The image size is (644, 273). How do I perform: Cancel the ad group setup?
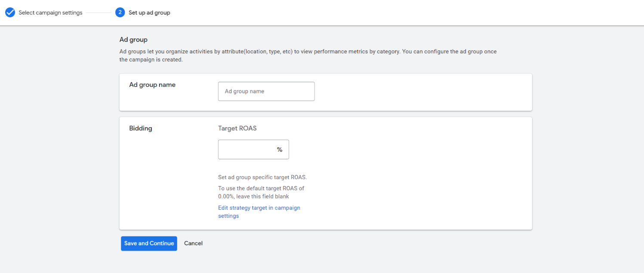pyautogui.click(x=193, y=243)
